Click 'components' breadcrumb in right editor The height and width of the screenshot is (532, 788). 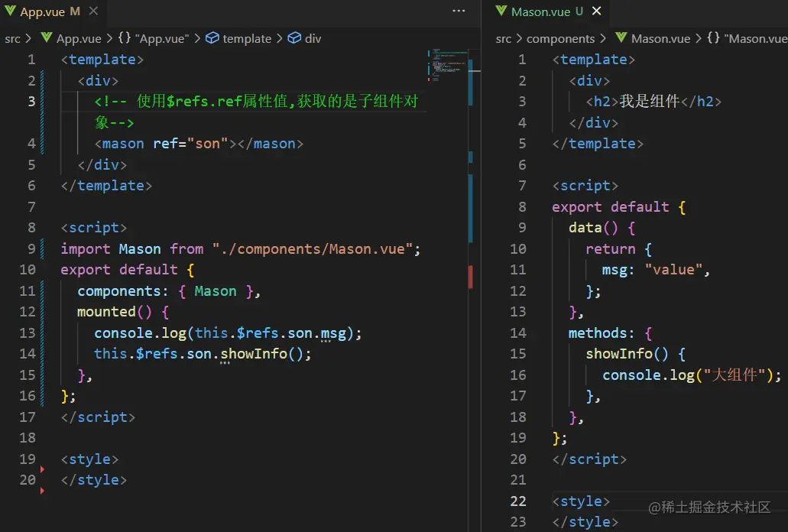pyautogui.click(x=560, y=39)
